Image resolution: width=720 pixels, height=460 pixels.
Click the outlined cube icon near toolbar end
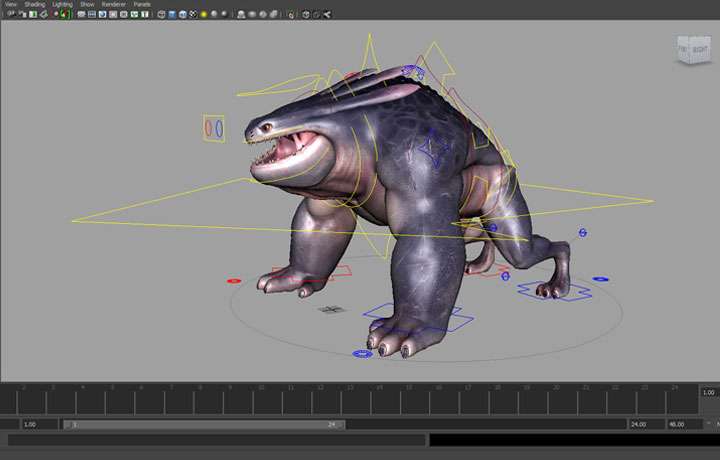tap(306, 14)
